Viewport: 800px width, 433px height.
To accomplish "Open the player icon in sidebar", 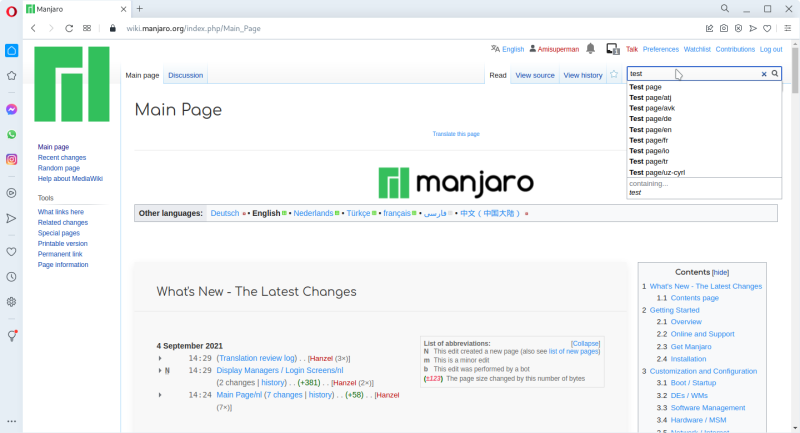I will pos(11,193).
